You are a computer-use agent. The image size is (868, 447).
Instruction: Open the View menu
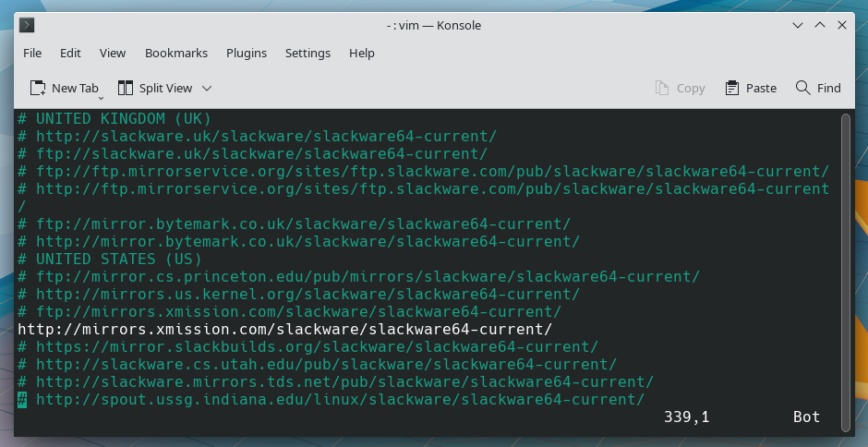tap(113, 54)
